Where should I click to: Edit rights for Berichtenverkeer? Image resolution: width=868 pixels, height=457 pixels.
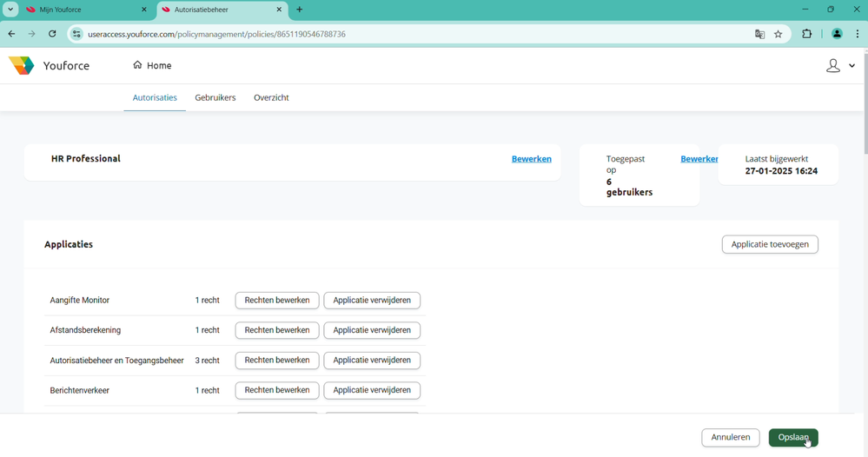click(277, 389)
